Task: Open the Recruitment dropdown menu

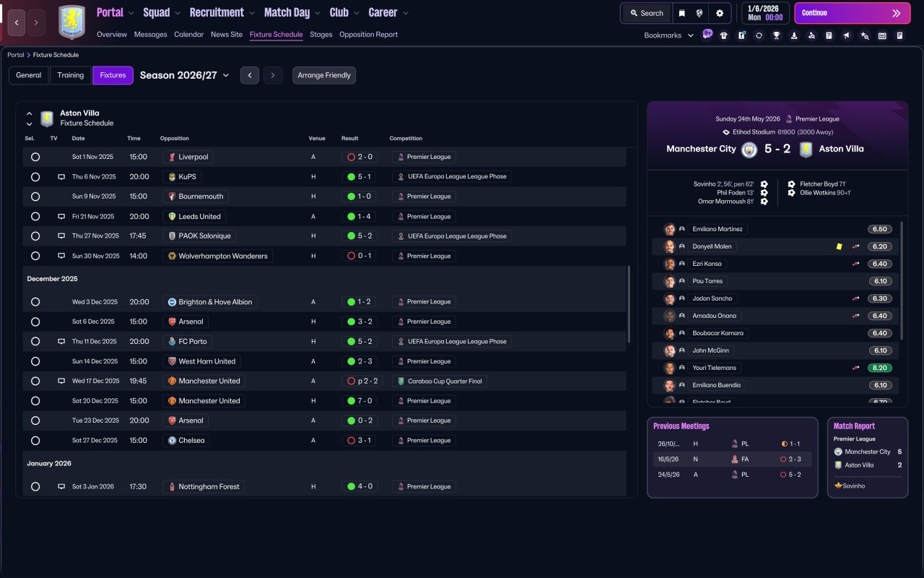Action: (222, 12)
